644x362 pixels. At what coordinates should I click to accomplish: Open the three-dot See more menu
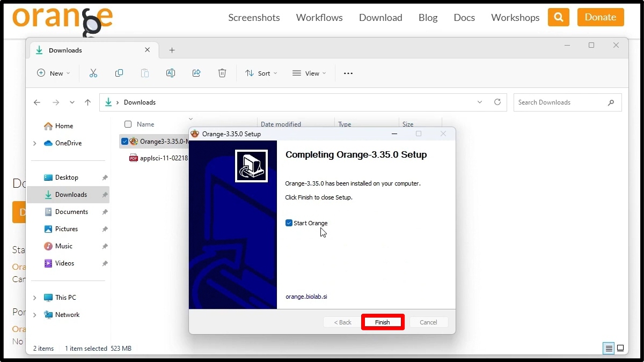348,73
